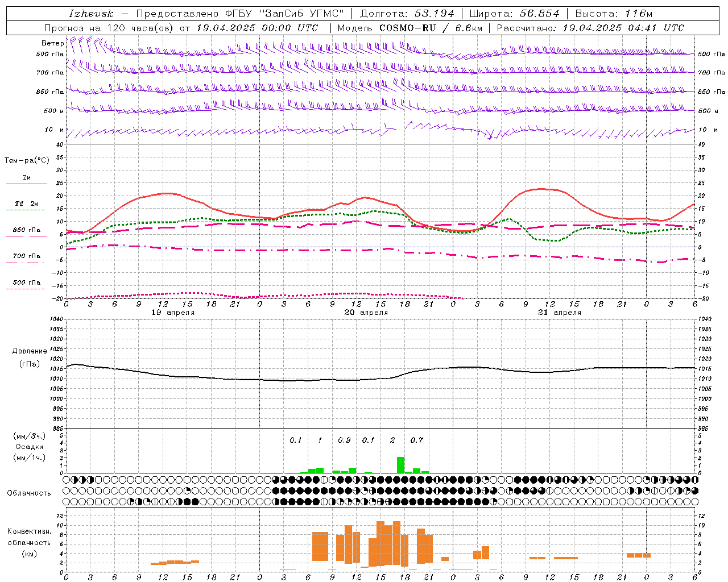Click the 2м entry in the temperature legend
This screenshot has height=582, width=728.
(27, 177)
